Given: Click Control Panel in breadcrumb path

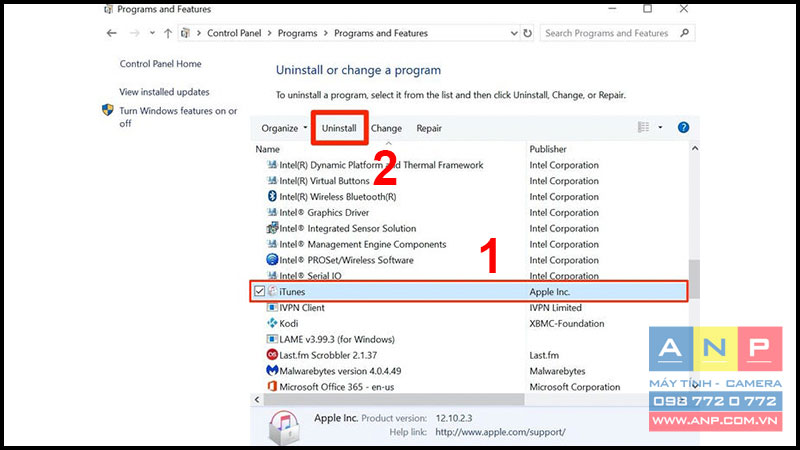Looking at the screenshot, I should click(x=234, y=33).
